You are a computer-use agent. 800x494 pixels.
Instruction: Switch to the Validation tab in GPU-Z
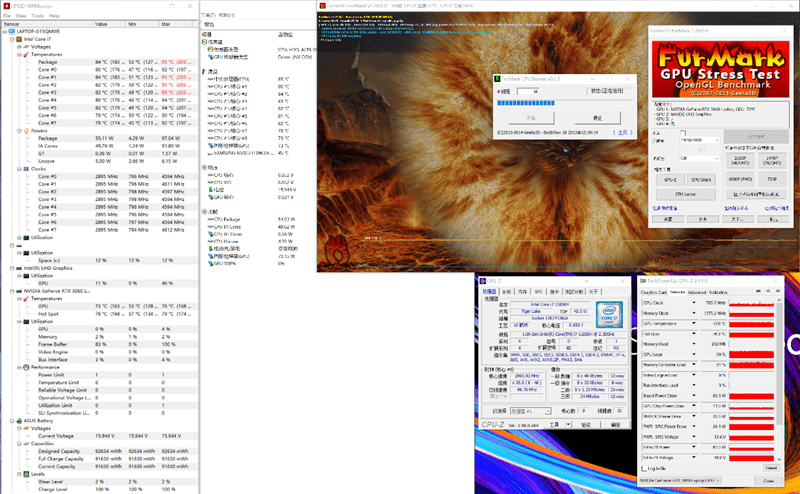[718, 292]
